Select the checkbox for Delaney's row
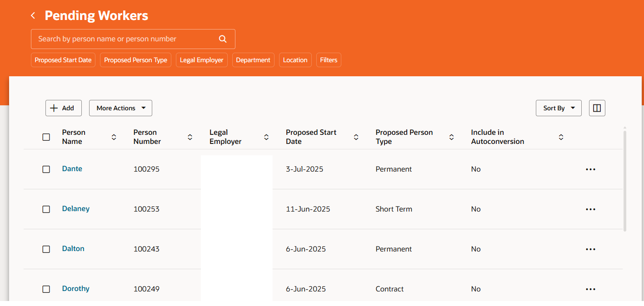The image size is (644, 306). coord(46,209)
